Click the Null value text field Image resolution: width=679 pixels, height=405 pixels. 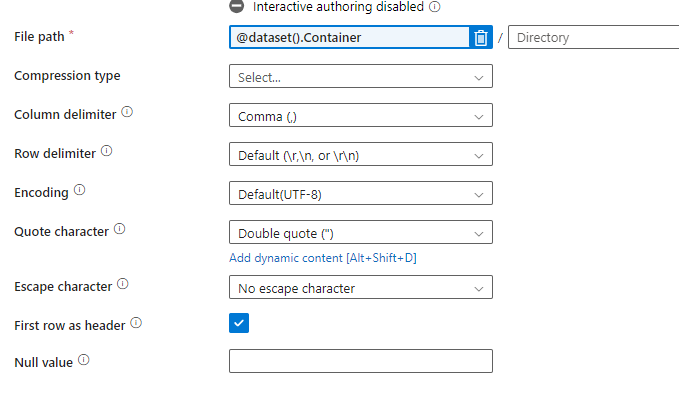[x=360, y=361]
